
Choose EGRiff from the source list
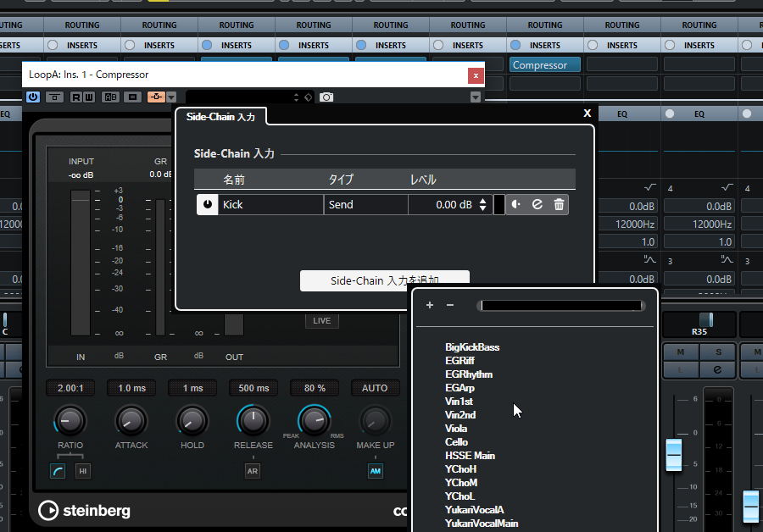coord(459,361)
